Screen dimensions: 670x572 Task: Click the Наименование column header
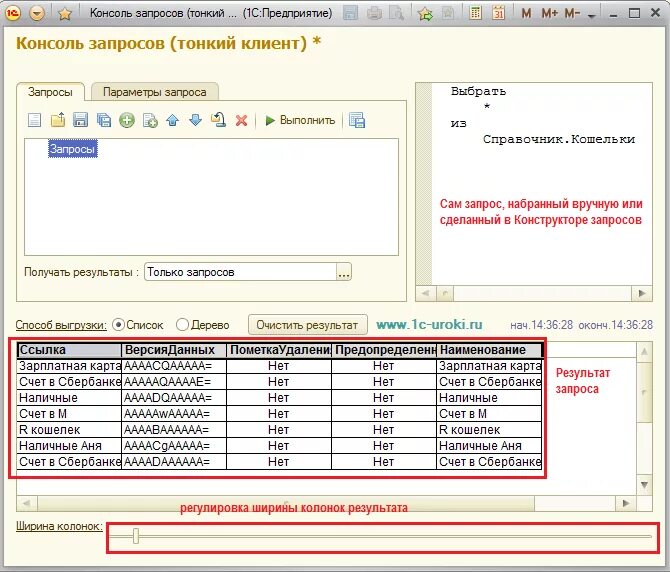click(489, 350)
